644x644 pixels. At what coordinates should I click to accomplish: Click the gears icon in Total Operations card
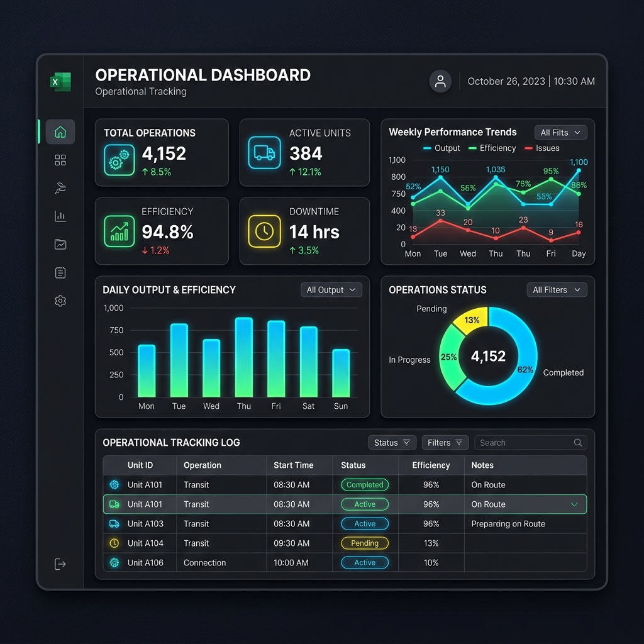click(x=119, y=160)
